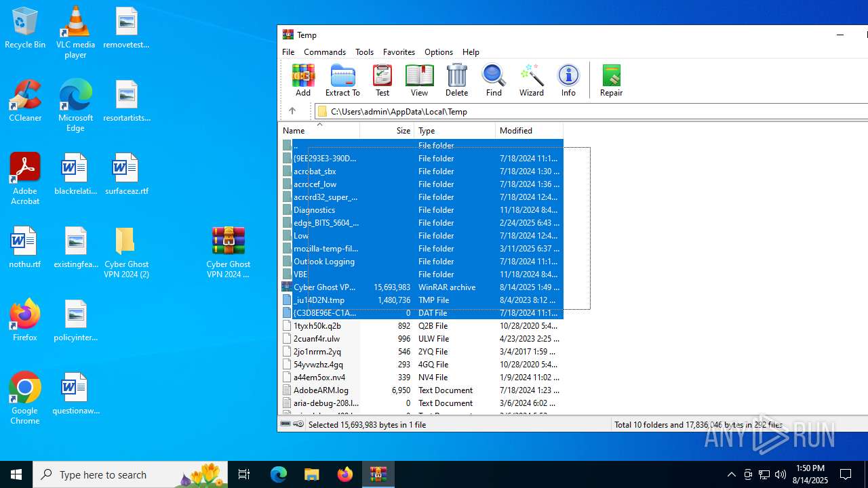Open File Explorer from taskbar
Screen dimensions: 868x488
pyautogui.click(x=312, y=474)
